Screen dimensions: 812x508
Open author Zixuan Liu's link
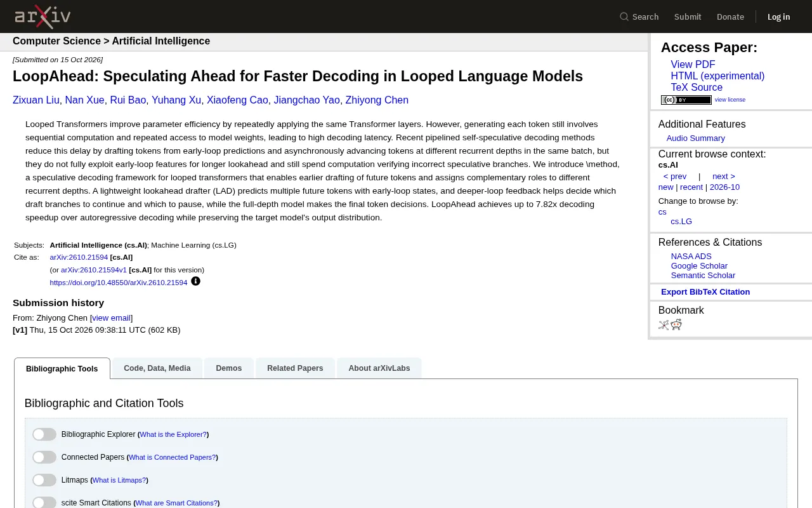click(x=36, y=100)
